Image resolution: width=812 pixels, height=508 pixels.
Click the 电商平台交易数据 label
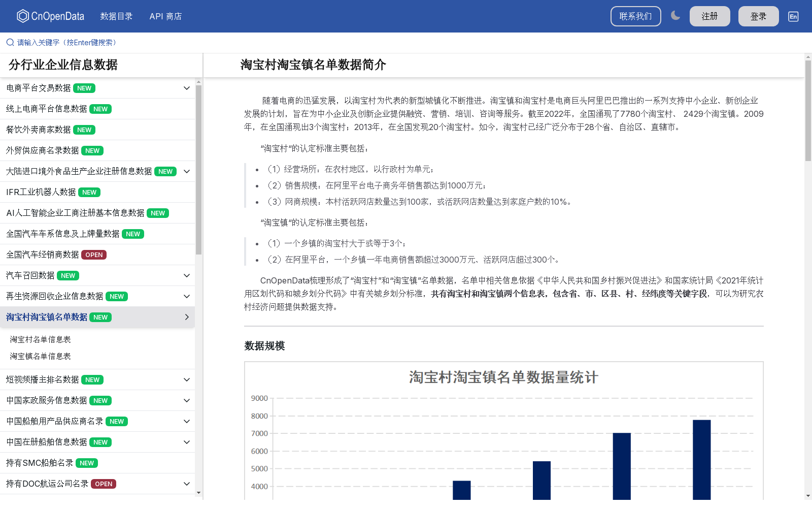click(x=39, y=88)
